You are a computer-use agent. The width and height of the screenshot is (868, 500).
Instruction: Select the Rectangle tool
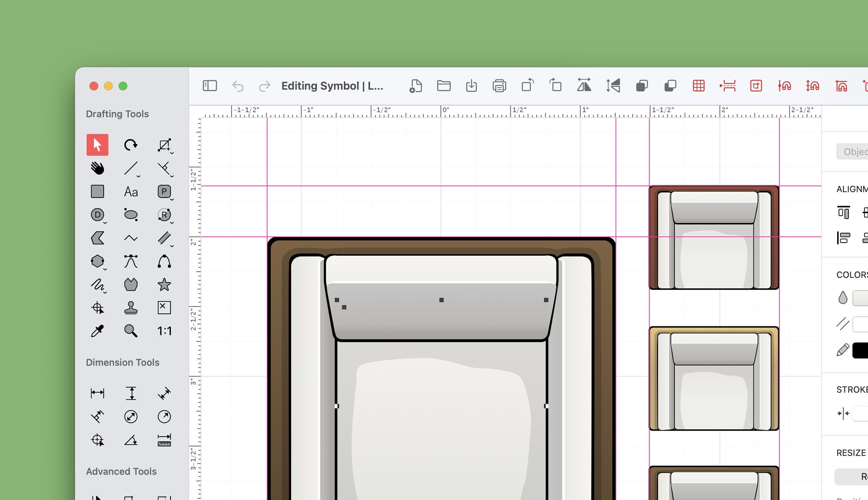click(x=97, y=191)
